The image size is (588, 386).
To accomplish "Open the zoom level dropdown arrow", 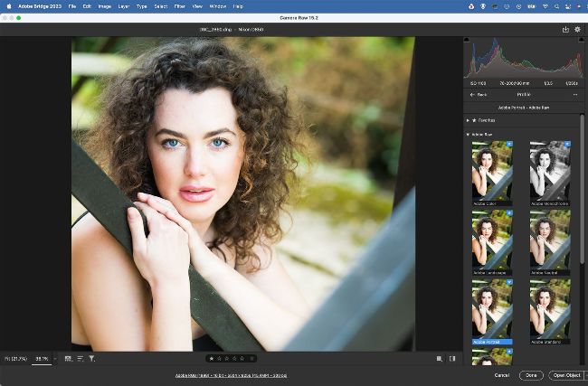I will click(x=55, y=359).
